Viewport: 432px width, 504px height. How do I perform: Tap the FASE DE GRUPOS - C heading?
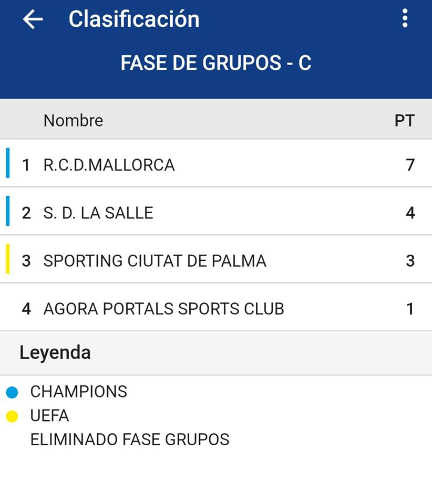216,63
